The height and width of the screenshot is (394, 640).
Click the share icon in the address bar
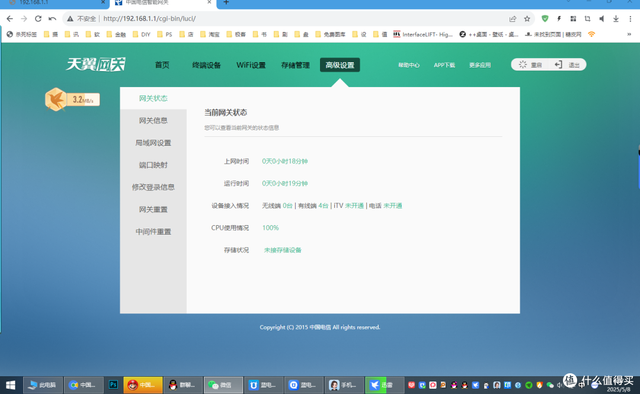pos(512,19)
